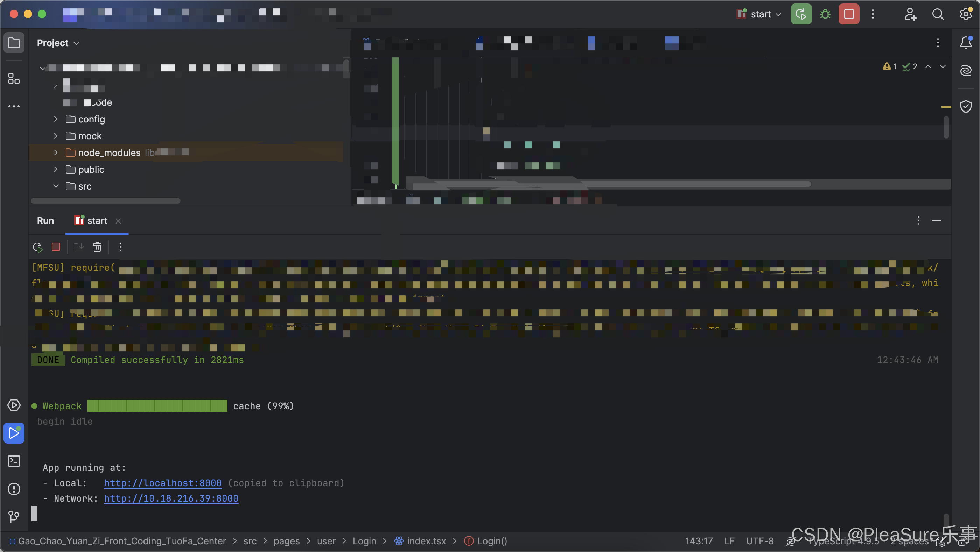980x552 pixels.
Task: Click scroll to end icon in Run panel
Action: point(79,247)
